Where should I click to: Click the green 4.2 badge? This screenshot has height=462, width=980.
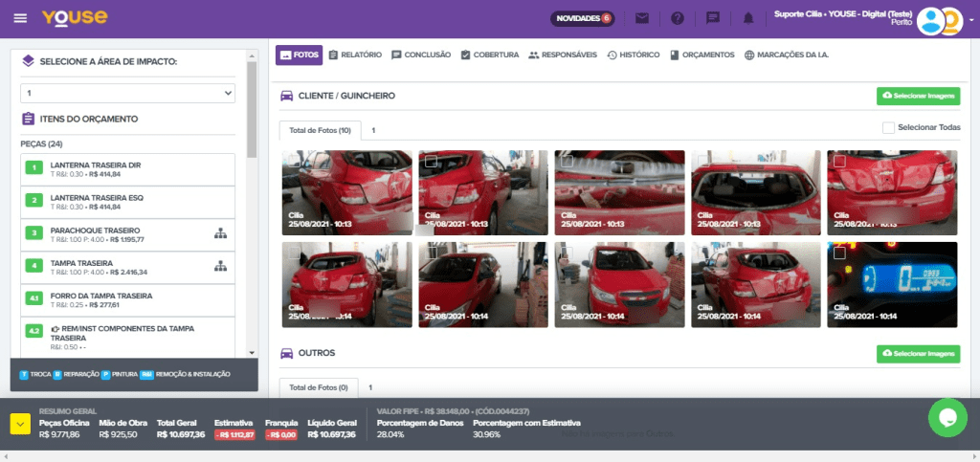tap(33, 330)
